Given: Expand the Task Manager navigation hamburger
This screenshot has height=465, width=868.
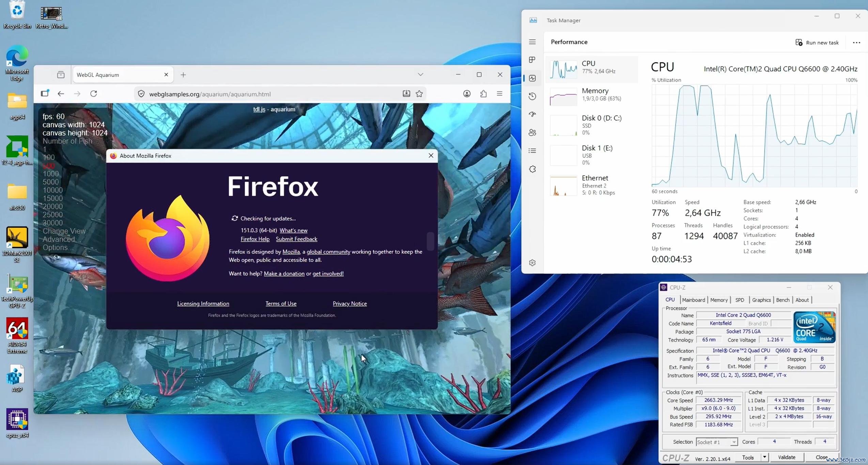Looking at the screenshot, I should coord(532,42).
